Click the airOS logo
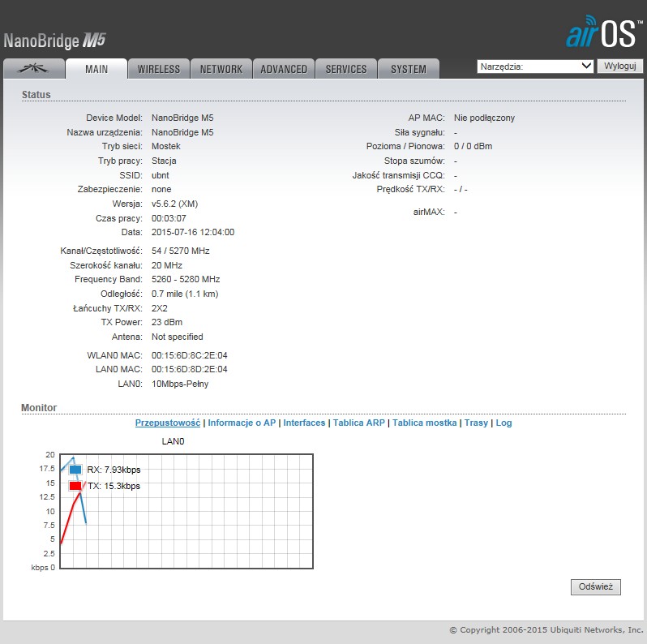The width and height of the screenshot is (647, 644). [604, 32]
